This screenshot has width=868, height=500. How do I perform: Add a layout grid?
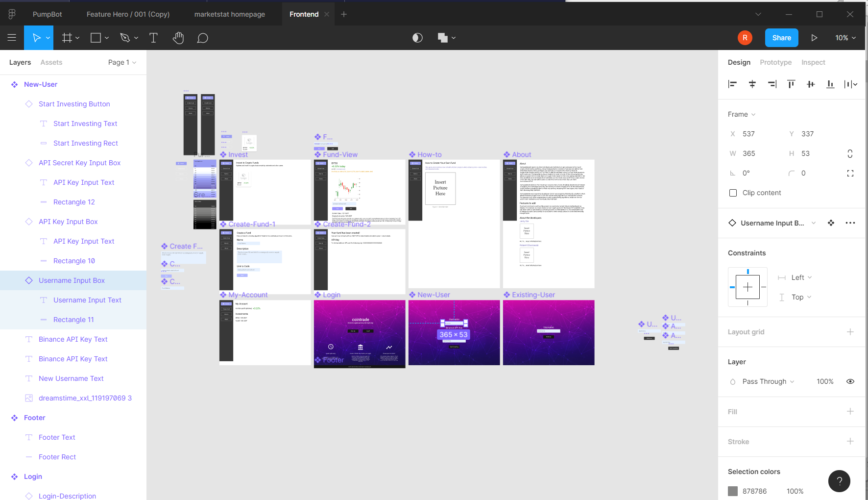click(x=850, y=332)
